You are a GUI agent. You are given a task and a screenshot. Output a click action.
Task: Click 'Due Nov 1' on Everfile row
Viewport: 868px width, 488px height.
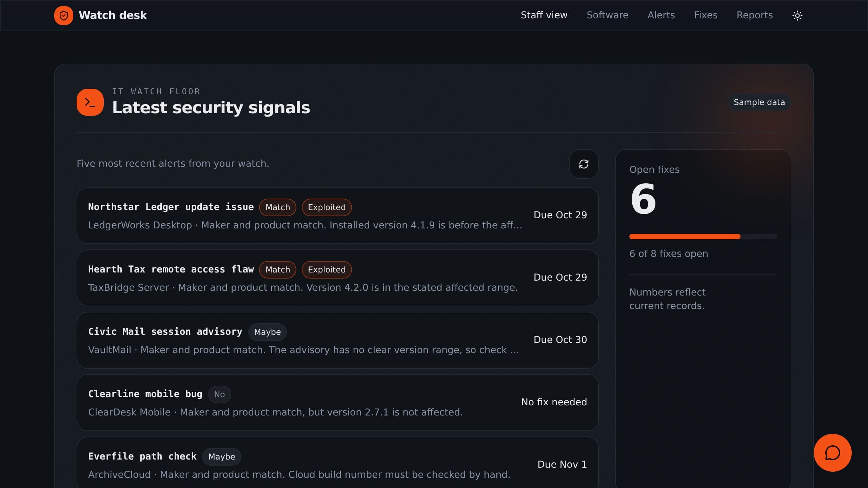[x=562, y=464]
